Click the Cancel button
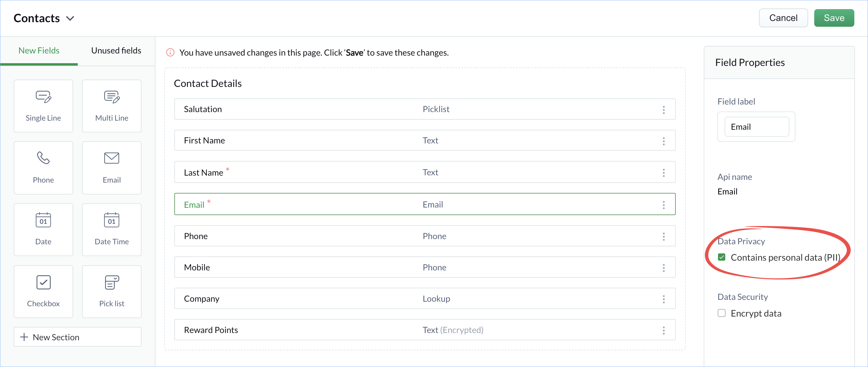 pos(783,18)
